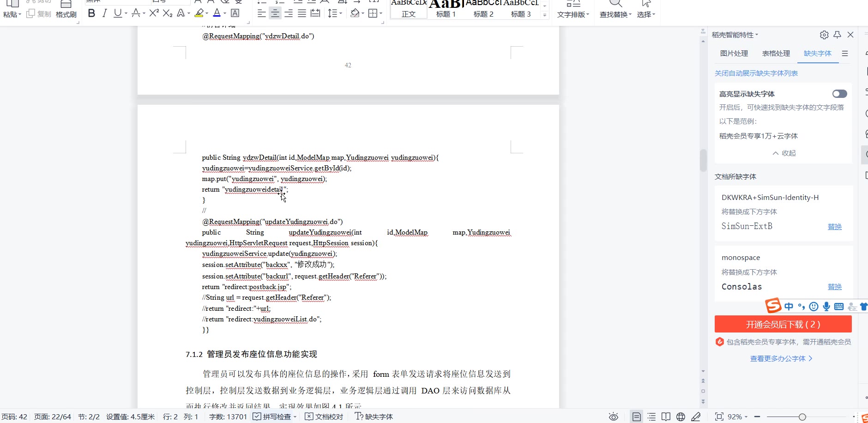
Task: Open text effects outlined A icon
Action: (x=181, y=13)
